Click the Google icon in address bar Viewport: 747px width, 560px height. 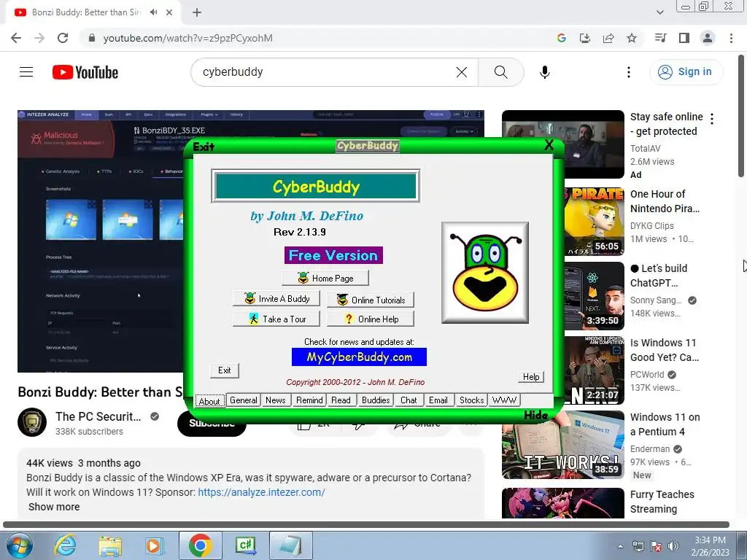click(x=562, y=38)
